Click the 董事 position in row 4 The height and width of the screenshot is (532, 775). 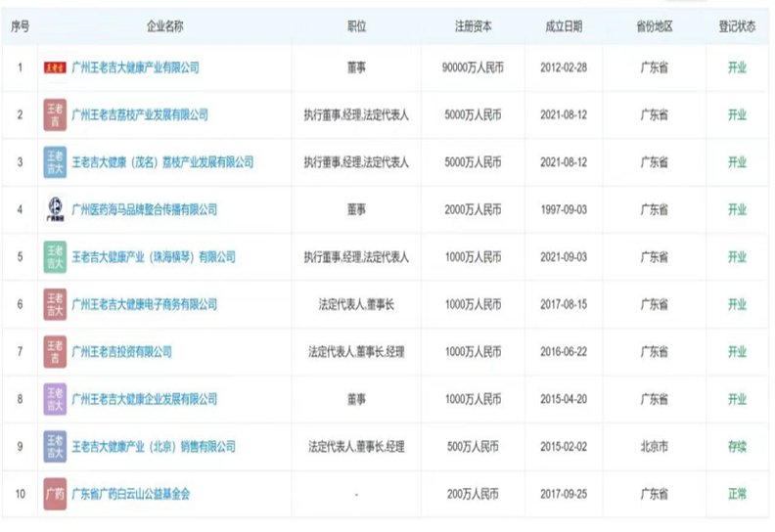(x=356, y=209)
